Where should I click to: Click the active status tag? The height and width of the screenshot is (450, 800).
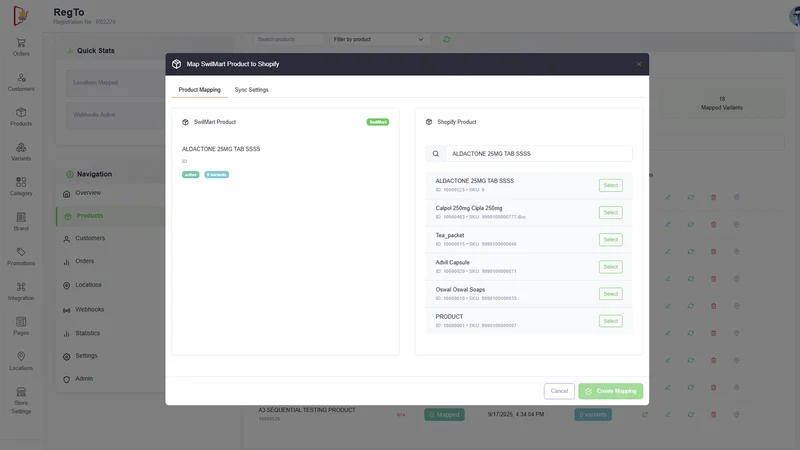190,174
